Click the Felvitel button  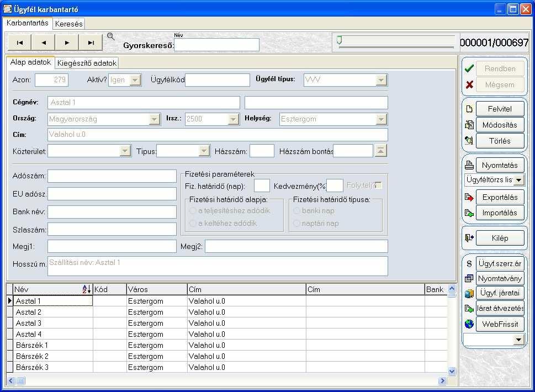pyautogui.click(x=500, y=109)
